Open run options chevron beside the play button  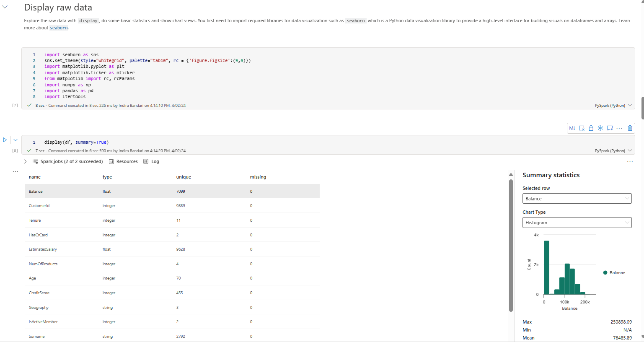16,140
